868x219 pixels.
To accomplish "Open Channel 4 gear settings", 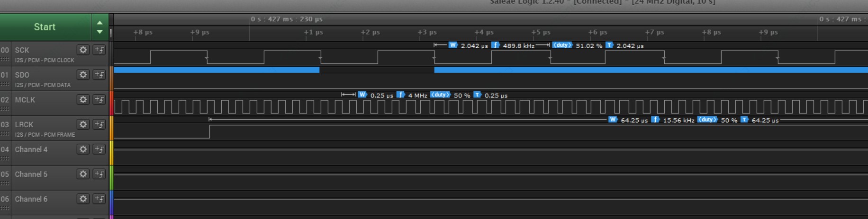I will click(83, 149).
